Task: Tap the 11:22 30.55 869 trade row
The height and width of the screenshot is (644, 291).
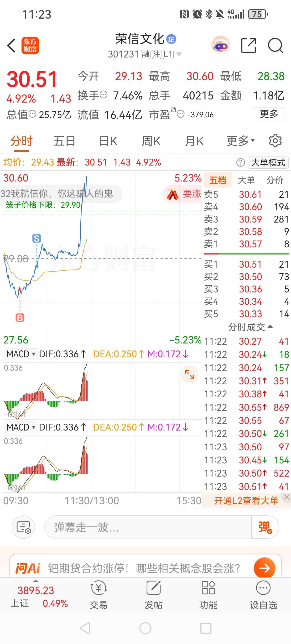Action: pyautogui.click(x=246, y=407)
